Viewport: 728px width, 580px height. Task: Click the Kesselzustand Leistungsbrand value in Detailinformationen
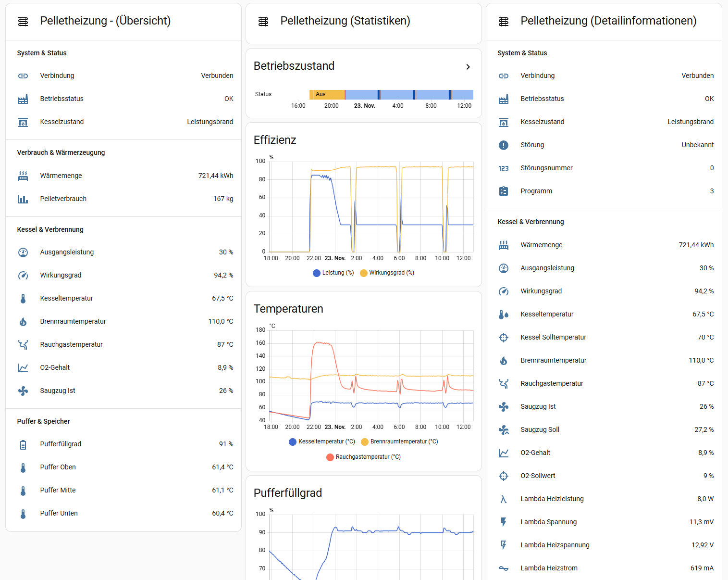click(690, 122)
